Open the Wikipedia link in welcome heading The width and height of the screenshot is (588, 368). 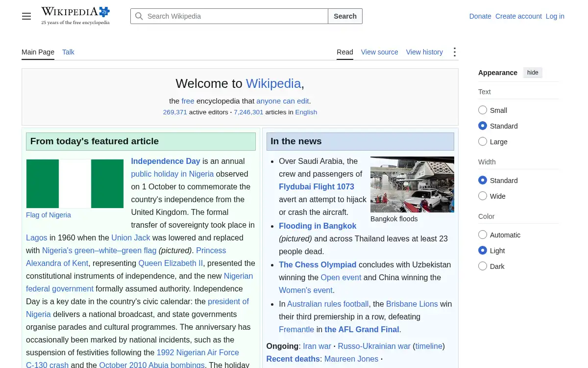click(x=273, y=83)
